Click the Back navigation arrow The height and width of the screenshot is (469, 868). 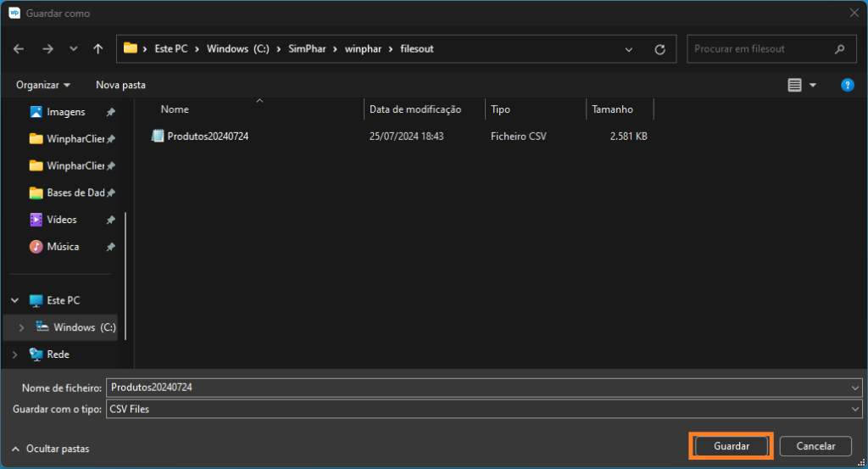tap(19, 49)
